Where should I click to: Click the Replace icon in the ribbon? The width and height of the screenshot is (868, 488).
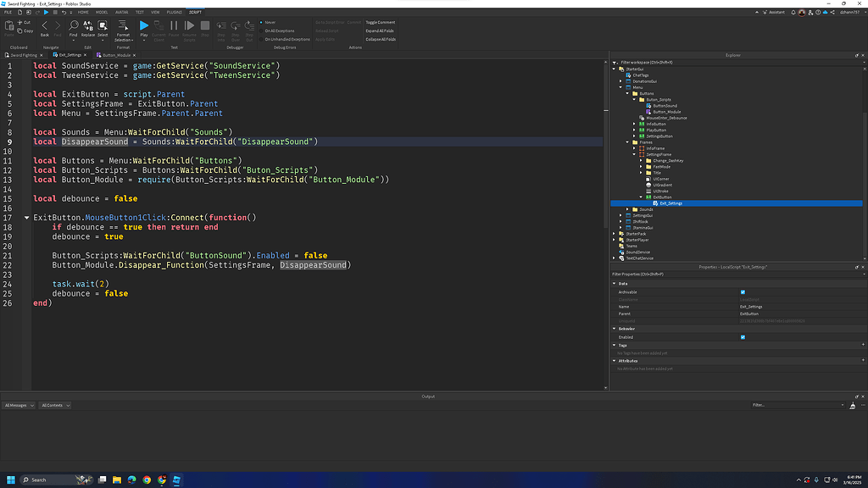pyautogui.click(x=87, y=25)
